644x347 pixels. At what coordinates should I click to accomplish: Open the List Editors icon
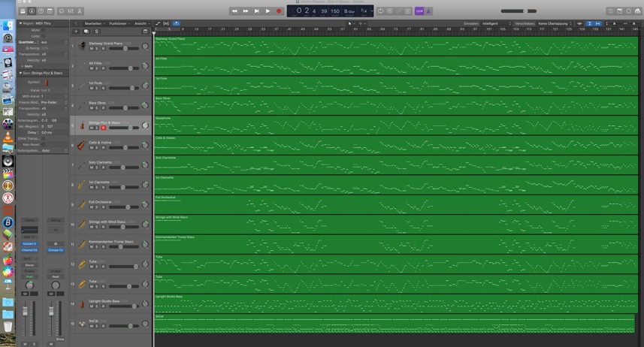[x=610, y=11]
